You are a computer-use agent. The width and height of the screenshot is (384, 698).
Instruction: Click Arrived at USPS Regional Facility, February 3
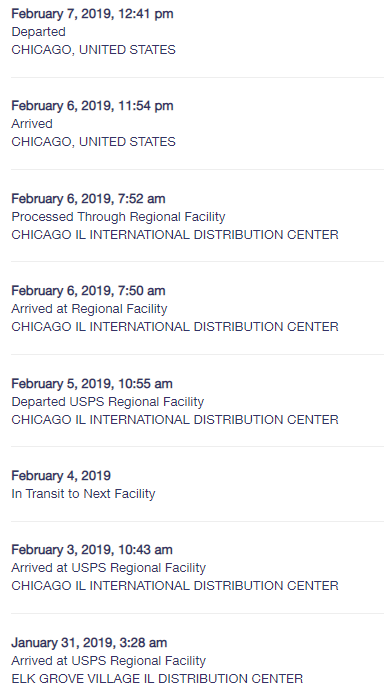coord(109,568)
